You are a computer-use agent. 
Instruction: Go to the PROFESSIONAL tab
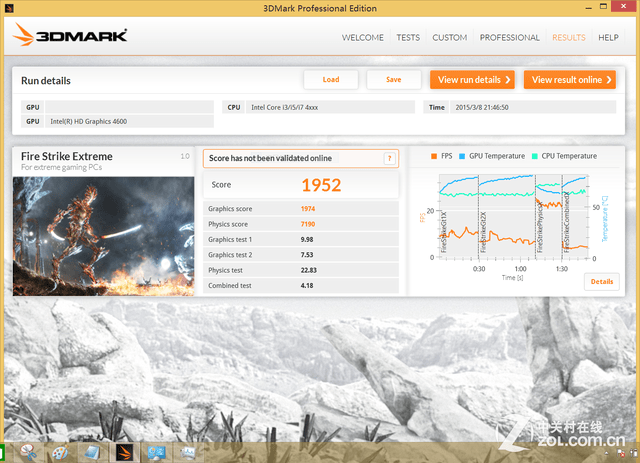[509, 38]
